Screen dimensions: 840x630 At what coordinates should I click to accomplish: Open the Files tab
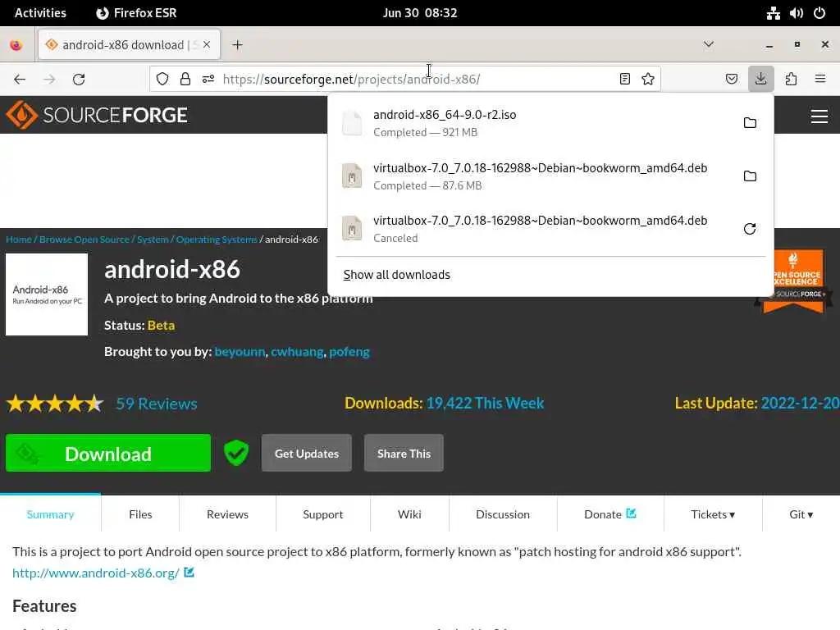[140, 514]
